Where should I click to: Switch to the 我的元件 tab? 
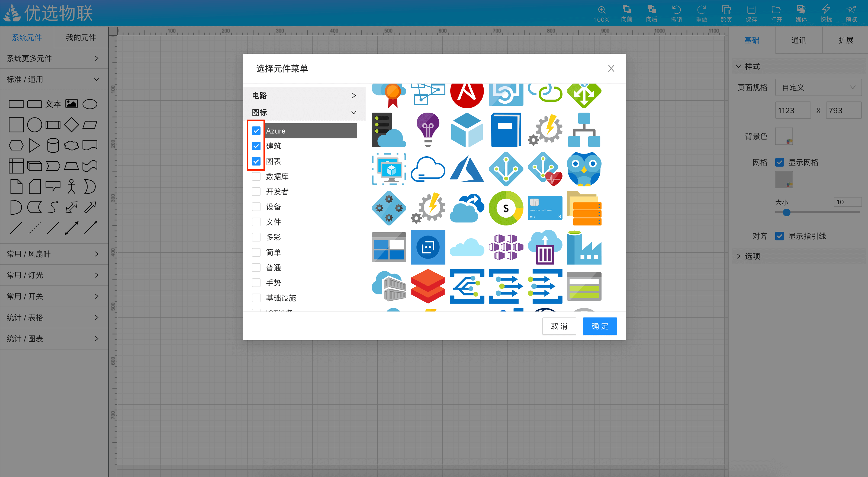(81, 37)
